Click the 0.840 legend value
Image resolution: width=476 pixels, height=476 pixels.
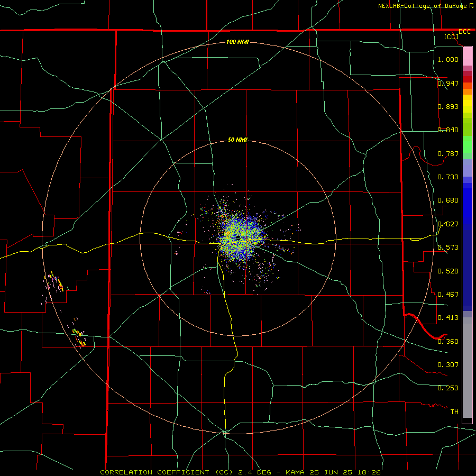coord(448,130)
